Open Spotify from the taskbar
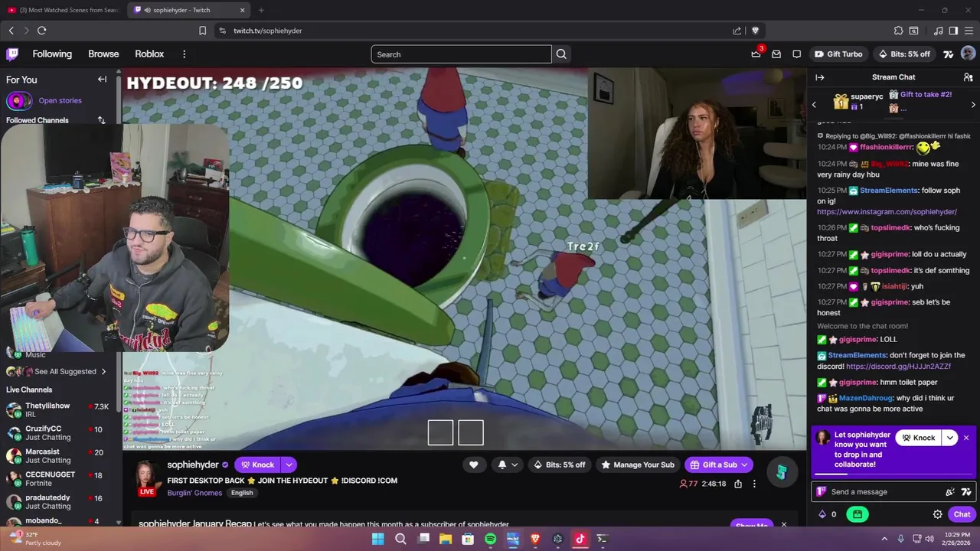The height and width of the screenshot is (551, 980). coord(490,539)
